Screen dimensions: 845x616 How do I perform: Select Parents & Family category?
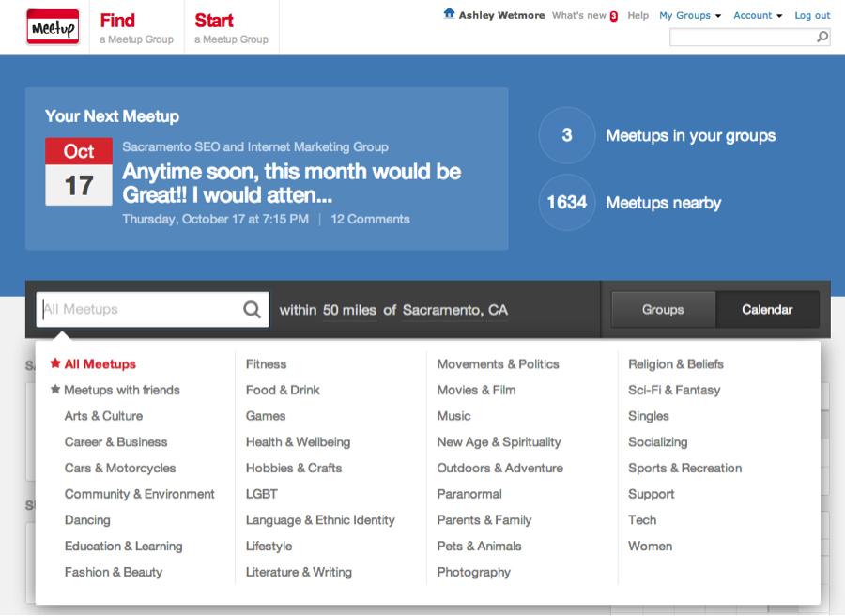[484, 520]
